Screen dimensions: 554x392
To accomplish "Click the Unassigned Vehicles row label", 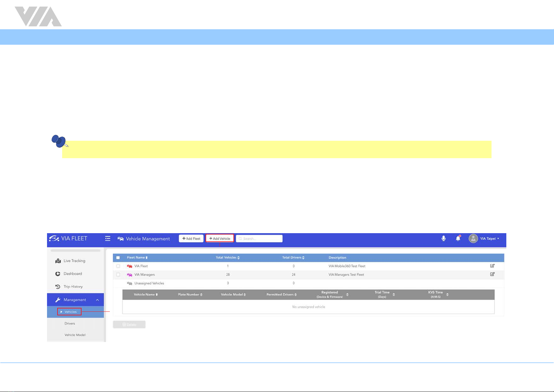I will (149, 283).
